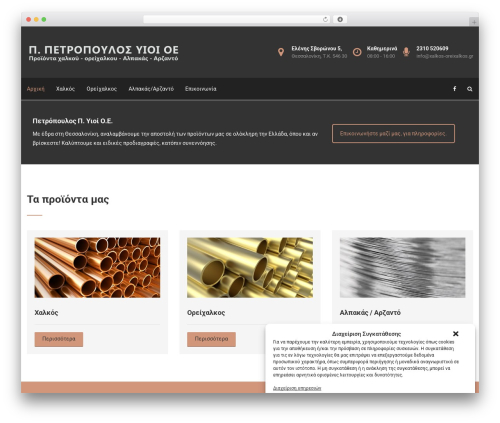This screenshot has height=423, width=500.
Task: Click the Ορείχαλκος card title
Action: click(206, 313)
